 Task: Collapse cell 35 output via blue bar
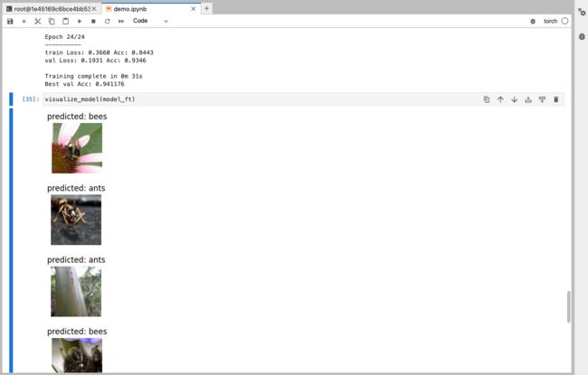(x=11, y=240)
